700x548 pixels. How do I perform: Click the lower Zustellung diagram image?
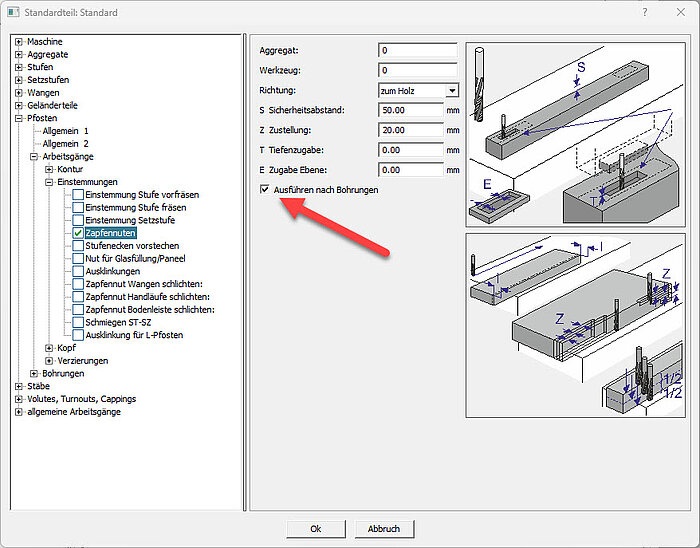[x=575, y=326]
